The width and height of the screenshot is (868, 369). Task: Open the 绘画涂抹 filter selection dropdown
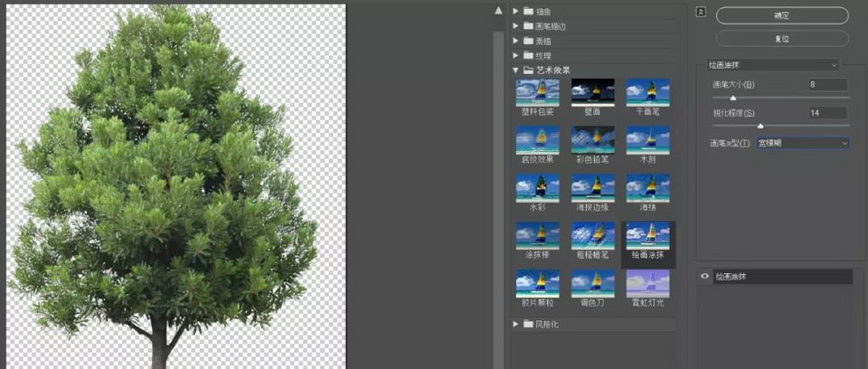(x=773, y=65)
